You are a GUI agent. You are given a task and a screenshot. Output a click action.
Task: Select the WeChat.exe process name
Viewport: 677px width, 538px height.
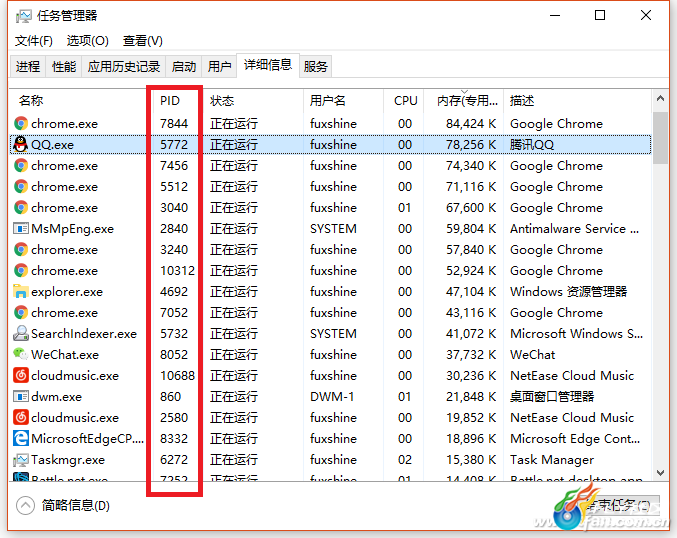click(x=65, y=355)
